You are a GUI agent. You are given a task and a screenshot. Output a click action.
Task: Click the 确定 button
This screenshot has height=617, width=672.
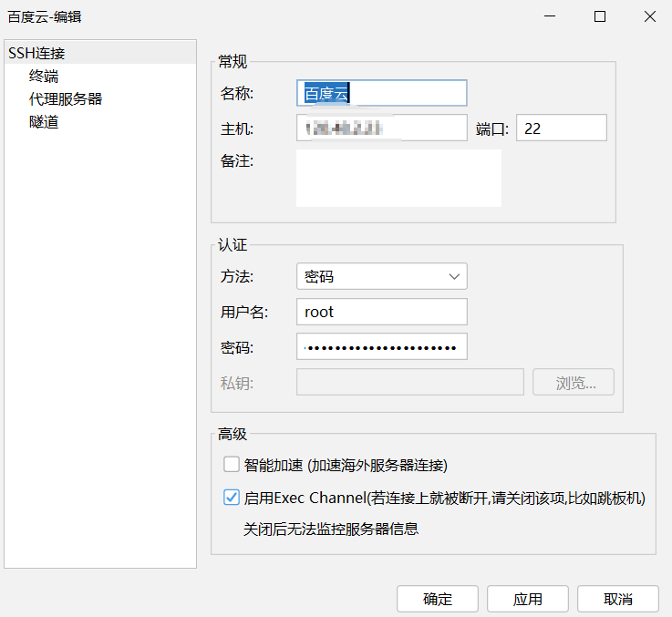pos(437,599)
